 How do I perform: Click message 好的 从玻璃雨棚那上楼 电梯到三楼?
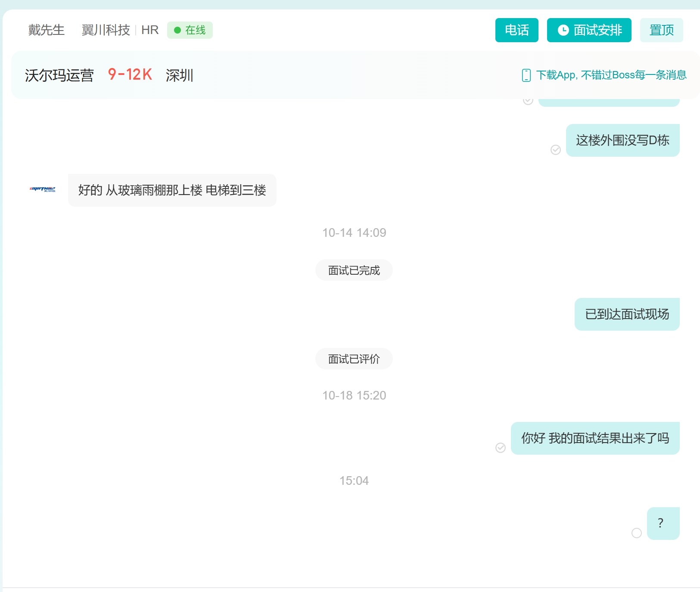[172, 190]
